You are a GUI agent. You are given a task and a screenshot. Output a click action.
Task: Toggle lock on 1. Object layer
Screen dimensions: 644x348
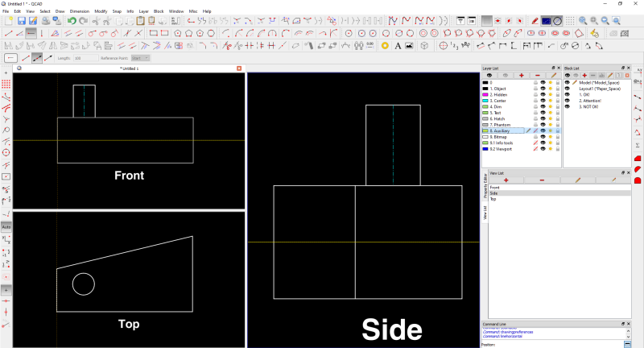point(558,89)
